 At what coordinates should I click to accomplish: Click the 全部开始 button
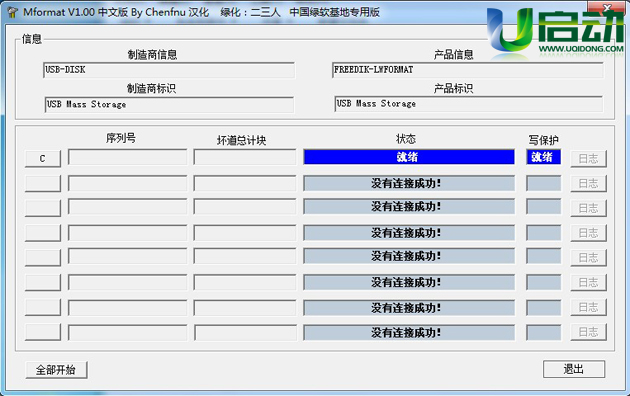click(56, 370)
